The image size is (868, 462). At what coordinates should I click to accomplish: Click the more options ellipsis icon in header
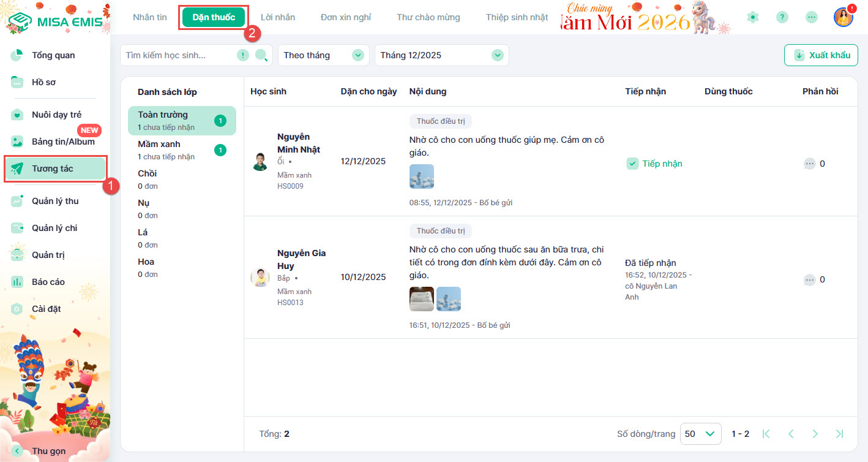811,17
